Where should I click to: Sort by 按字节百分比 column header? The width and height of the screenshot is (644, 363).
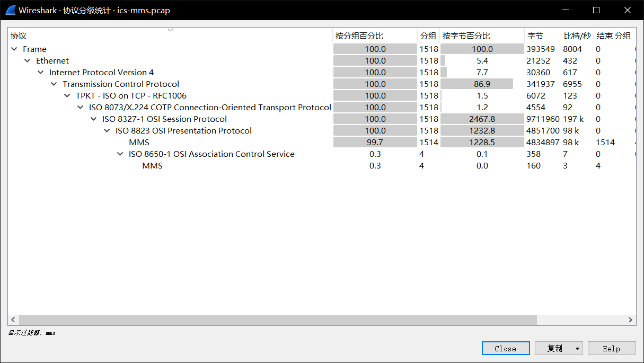(x=482, y=36)
